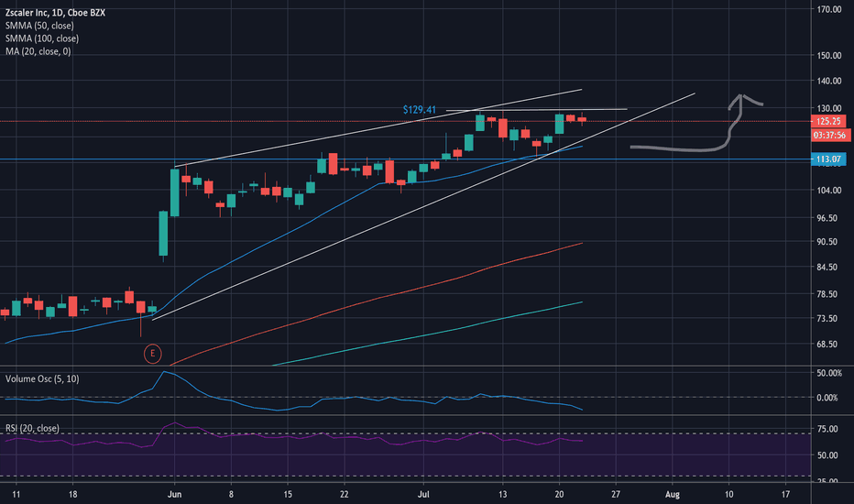Click the red dotted current price line
Screen dimensions: 854x504
pyautogui.click(x=405, y=121)
